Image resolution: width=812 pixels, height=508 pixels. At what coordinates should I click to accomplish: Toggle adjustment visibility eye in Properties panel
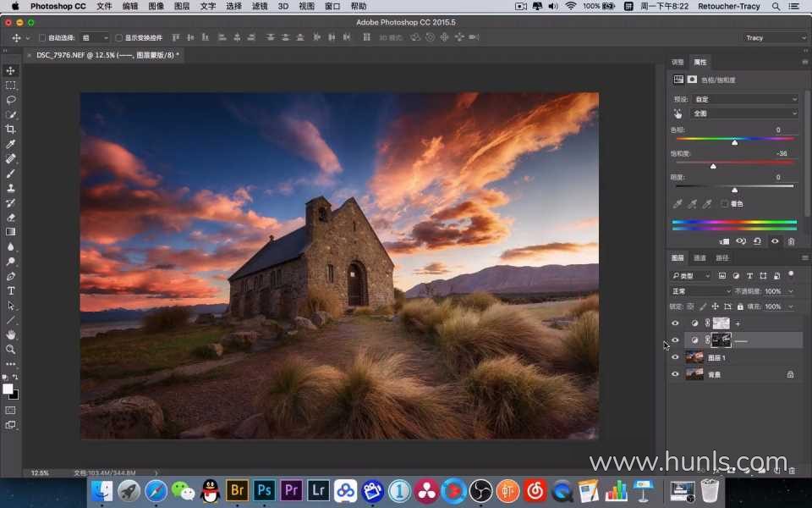tap(775, 241)
